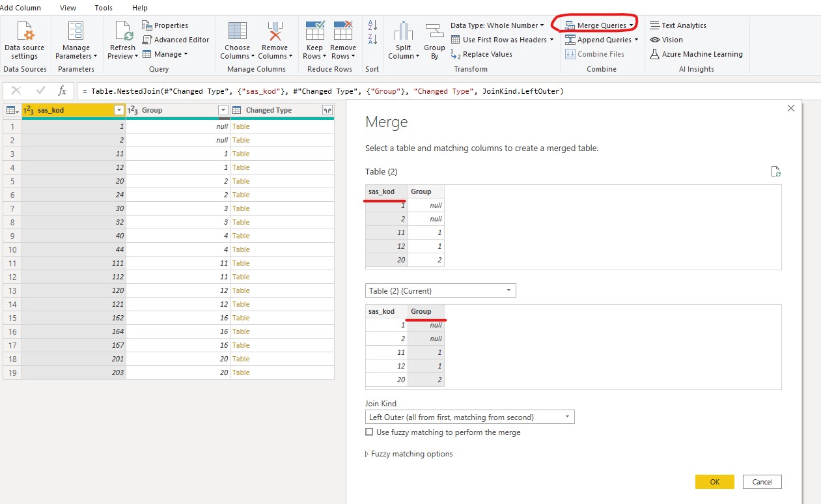Click Table link in row 19
Image resolution: width=821 pixels, height=504 pixels.
[x=241, y=372]
